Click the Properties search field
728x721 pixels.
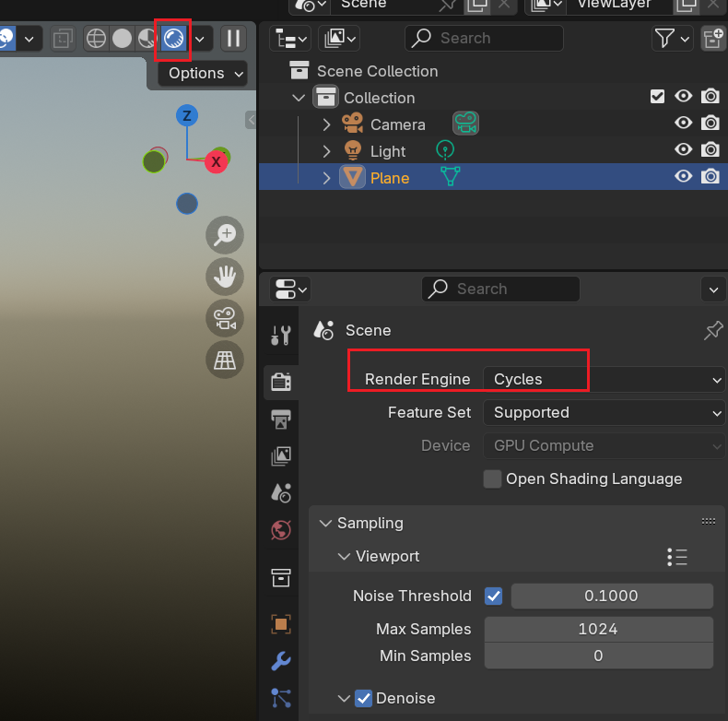point(500,289)
